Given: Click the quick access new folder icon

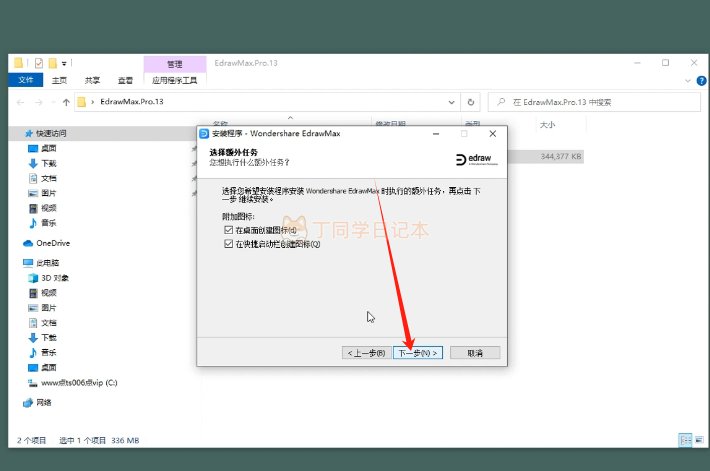Looking at the screenshot, I should (53, 63).
